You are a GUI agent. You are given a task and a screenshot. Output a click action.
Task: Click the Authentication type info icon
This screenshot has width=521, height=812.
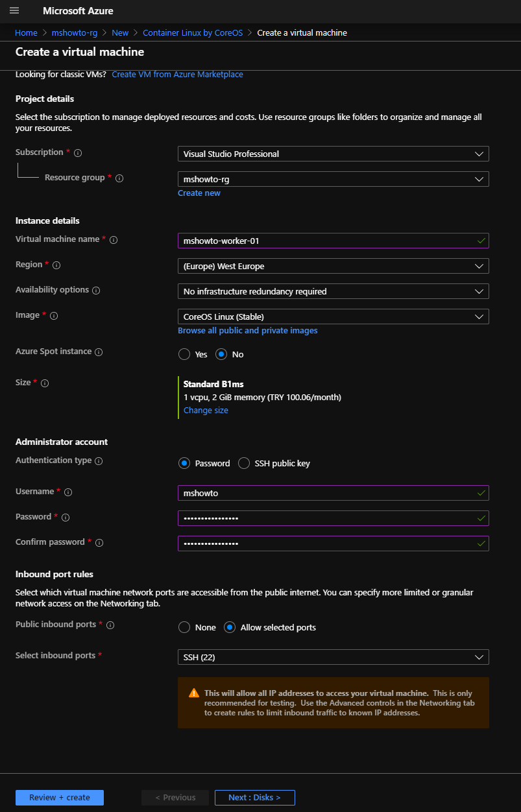[99, 461]
